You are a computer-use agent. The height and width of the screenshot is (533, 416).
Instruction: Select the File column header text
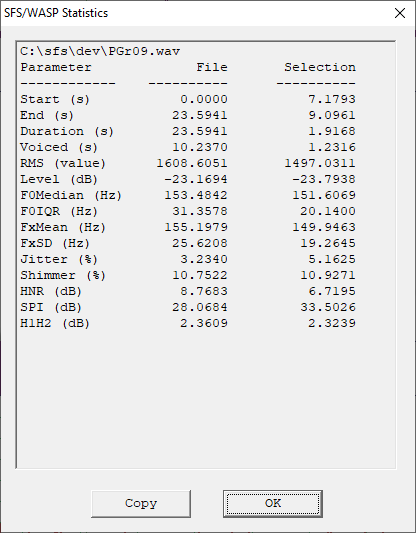212,67
